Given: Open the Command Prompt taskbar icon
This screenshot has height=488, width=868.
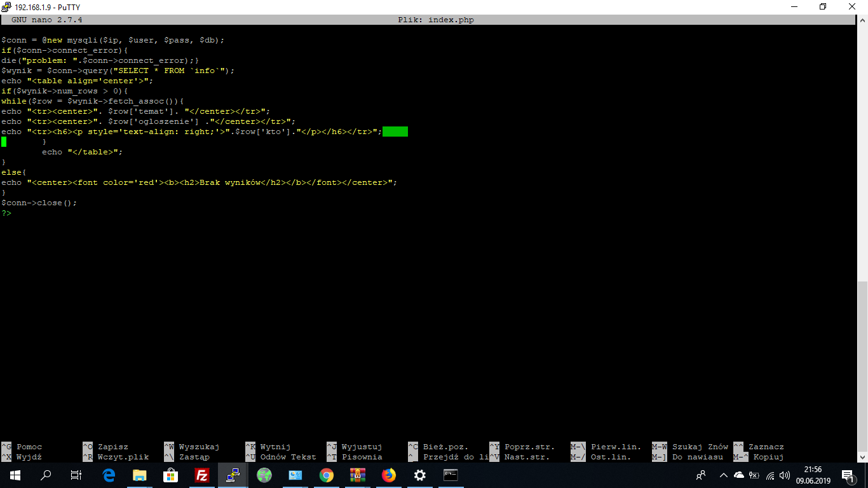Looking at the screenshot, I should (x=451, y=475).
